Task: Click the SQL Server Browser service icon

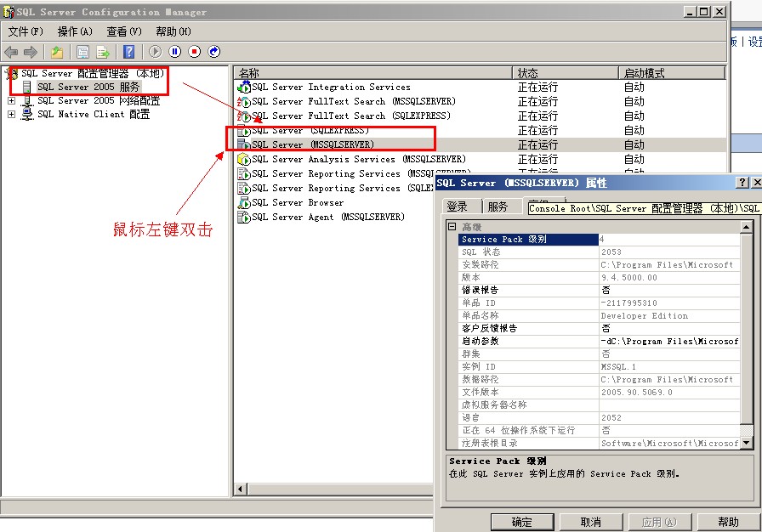Action: 243,202
